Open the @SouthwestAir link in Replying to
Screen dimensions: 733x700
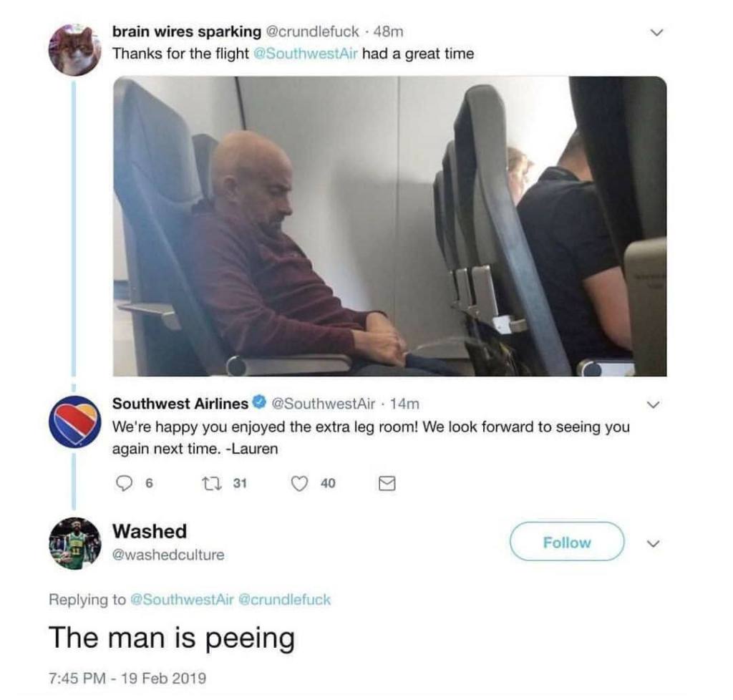[x=182, y=600]
